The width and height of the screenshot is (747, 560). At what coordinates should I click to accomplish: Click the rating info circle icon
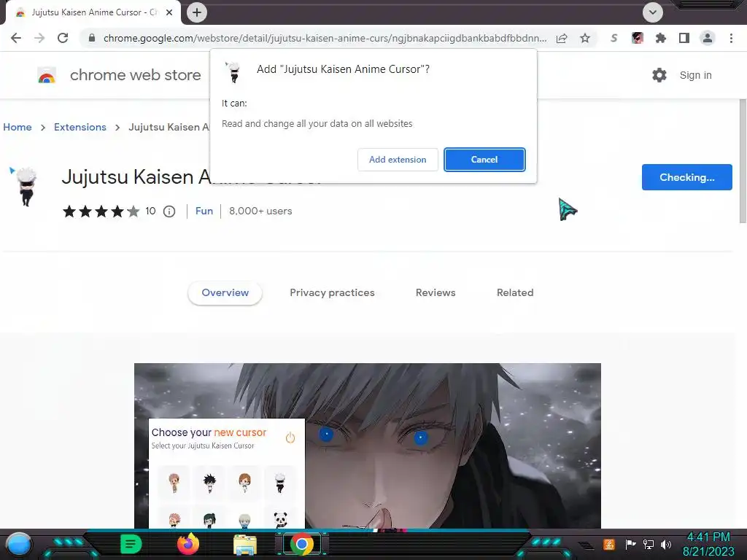(169, 211)
